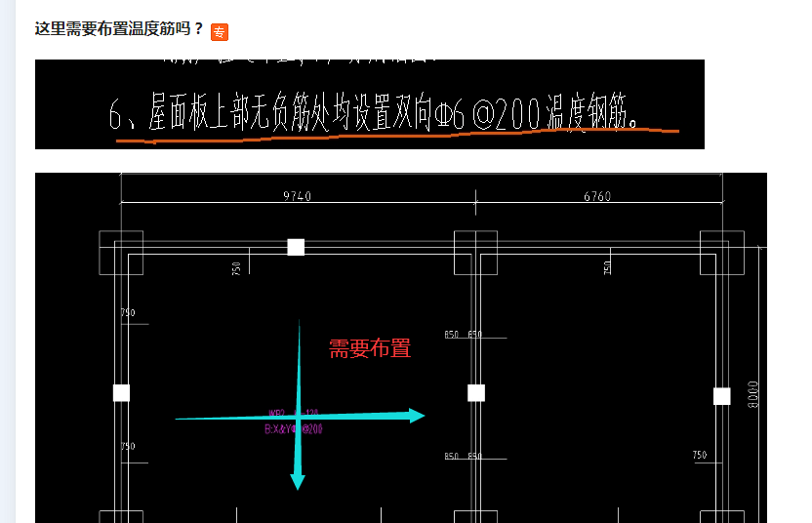Click the 9740 dimension label
The height and width of the screenshot is (523, 812).
[x=298, y=196]
